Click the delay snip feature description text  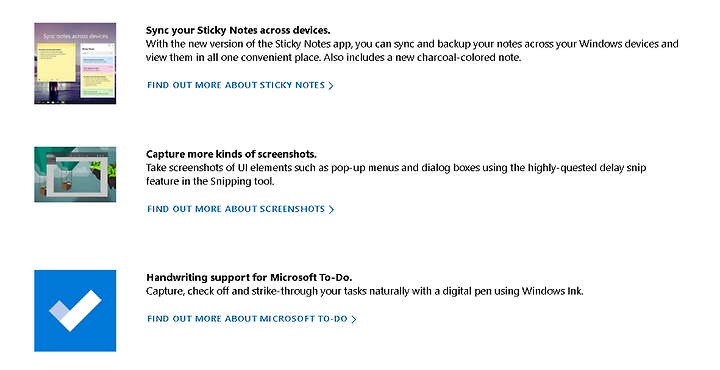[396, 174]
